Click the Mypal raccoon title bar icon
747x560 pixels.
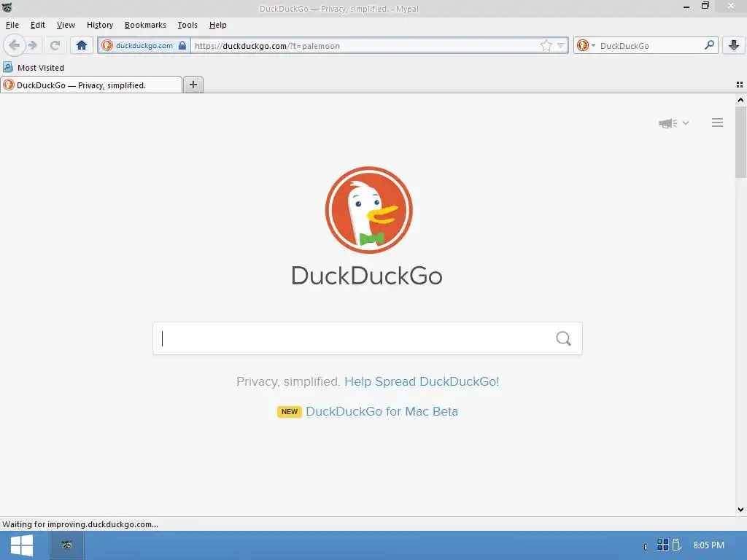pyautogui.click(x=7, y=7)
